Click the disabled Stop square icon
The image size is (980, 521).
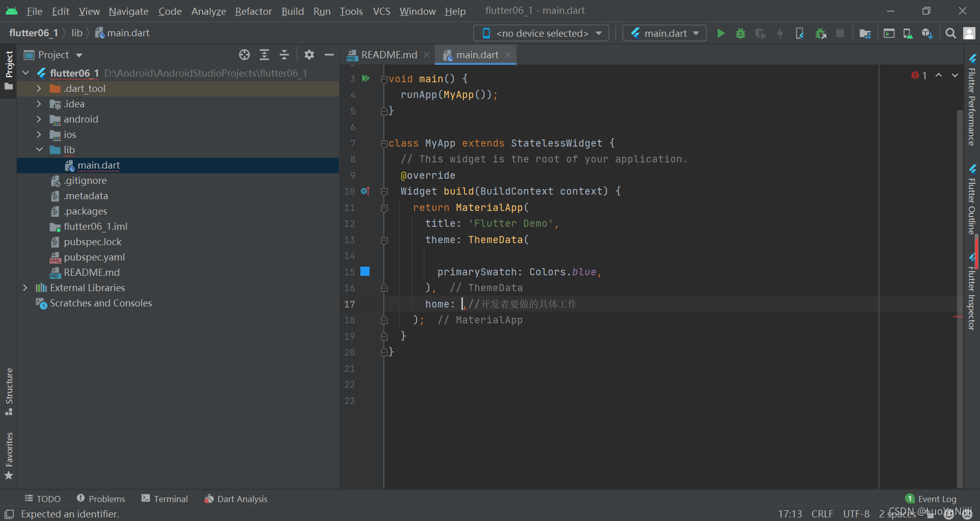coord(840,33)
